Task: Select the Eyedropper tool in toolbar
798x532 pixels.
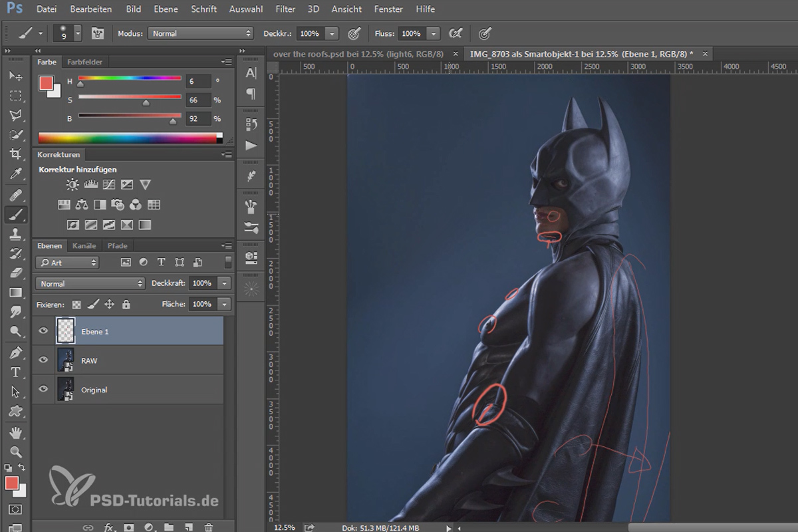Action: point(16,174)
